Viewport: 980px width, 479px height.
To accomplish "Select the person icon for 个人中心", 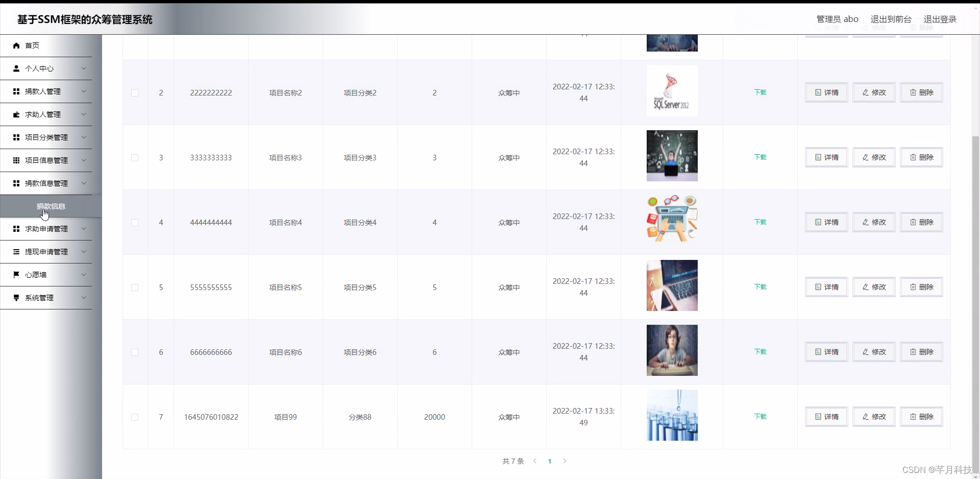I will pyautogui.click(x=16, y=68).
